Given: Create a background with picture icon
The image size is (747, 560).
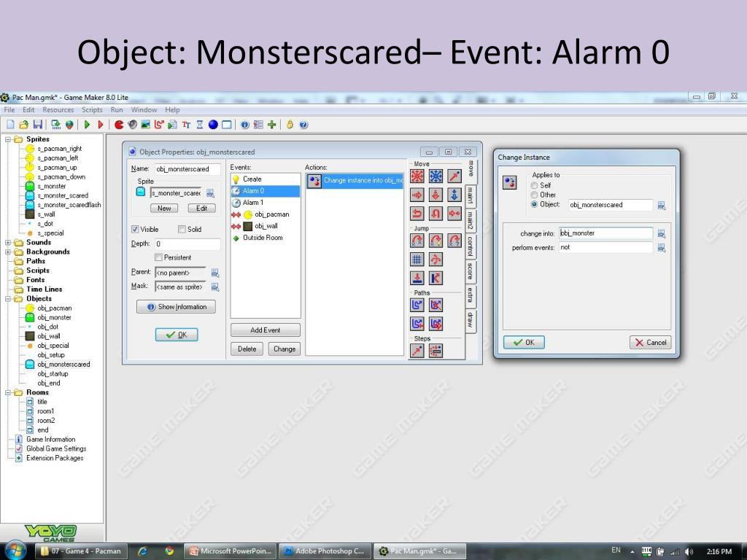Looking at the screenshot, I should tap(146, 125).
